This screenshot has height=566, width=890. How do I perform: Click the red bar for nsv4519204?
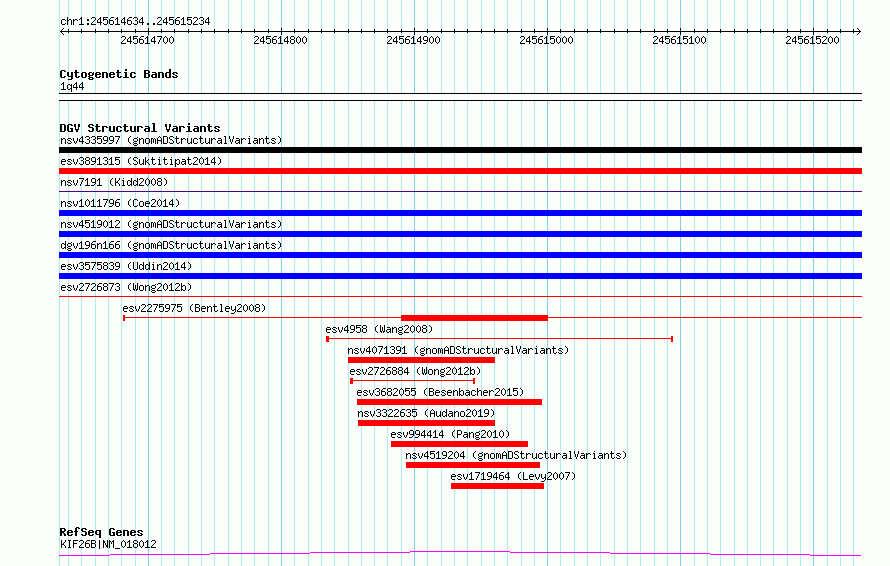point(473,465)
